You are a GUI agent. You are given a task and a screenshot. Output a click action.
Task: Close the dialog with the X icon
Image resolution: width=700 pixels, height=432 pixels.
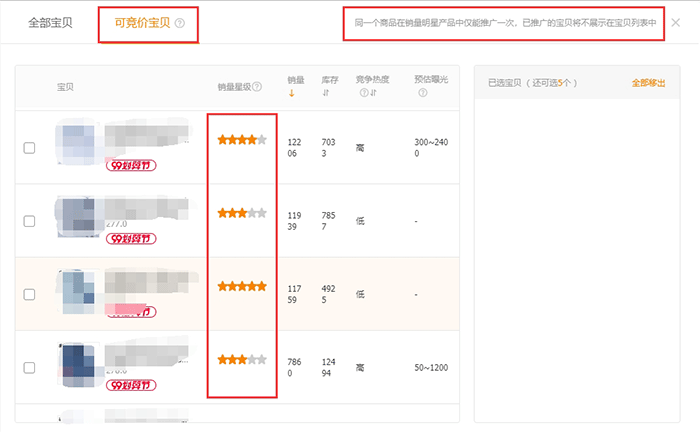coord(676,22)
